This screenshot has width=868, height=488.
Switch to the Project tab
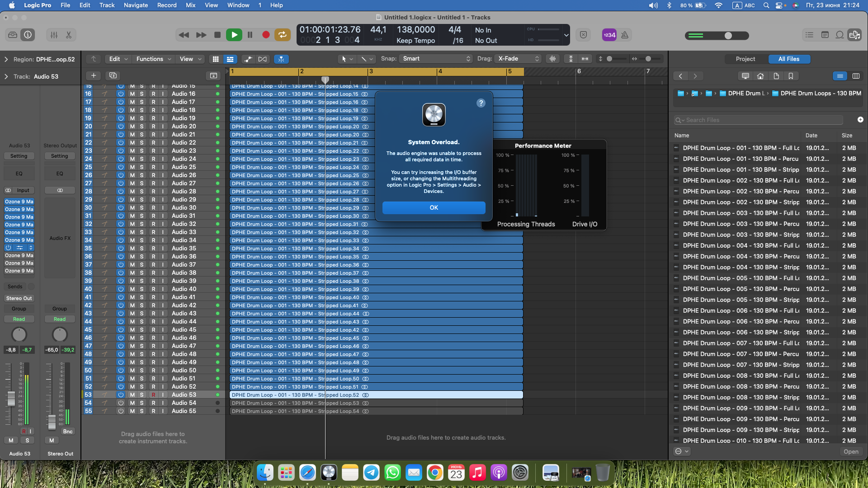coord(745,59)
